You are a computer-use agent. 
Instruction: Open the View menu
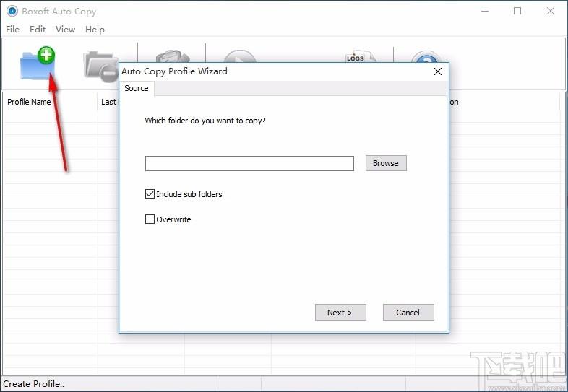(65, 30)
